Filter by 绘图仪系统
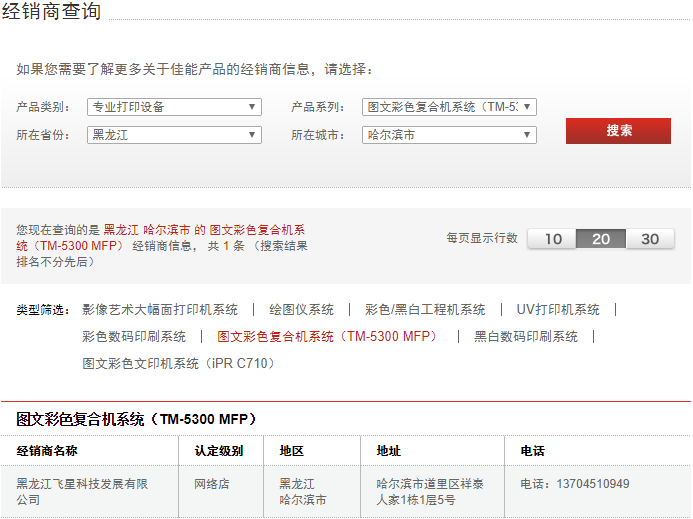The width and height of the screenshot is (693, 519). (x=301, y=309)
